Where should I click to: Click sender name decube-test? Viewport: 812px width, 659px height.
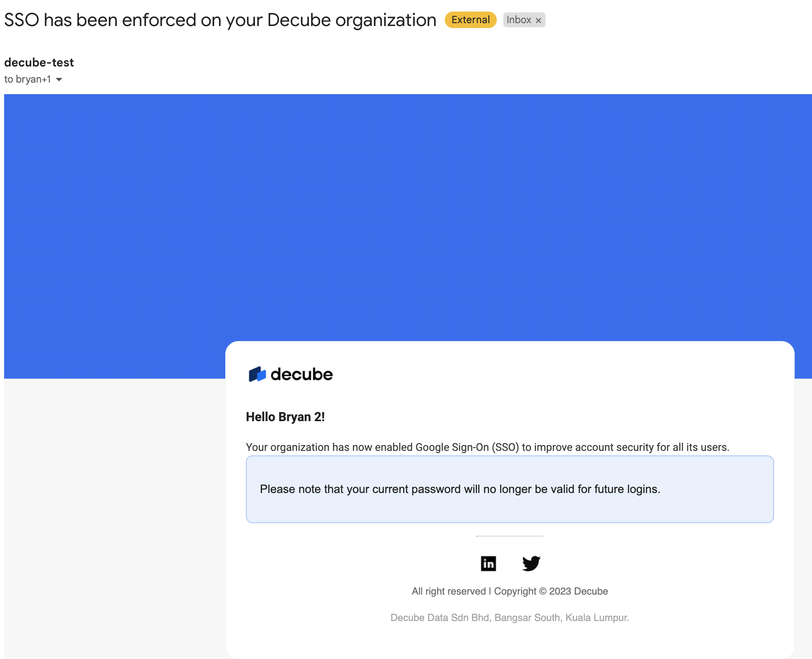[39, 62]
